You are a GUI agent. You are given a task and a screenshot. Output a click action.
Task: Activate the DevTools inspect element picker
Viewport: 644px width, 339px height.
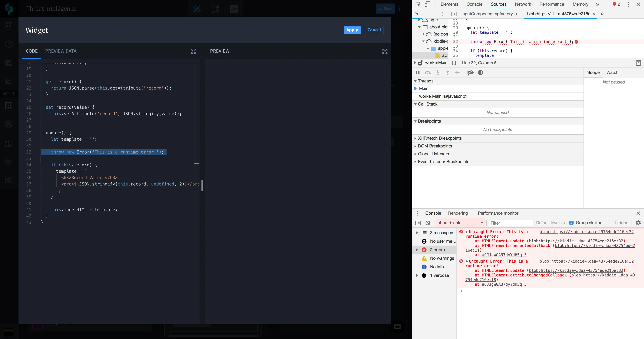(418, 4)
